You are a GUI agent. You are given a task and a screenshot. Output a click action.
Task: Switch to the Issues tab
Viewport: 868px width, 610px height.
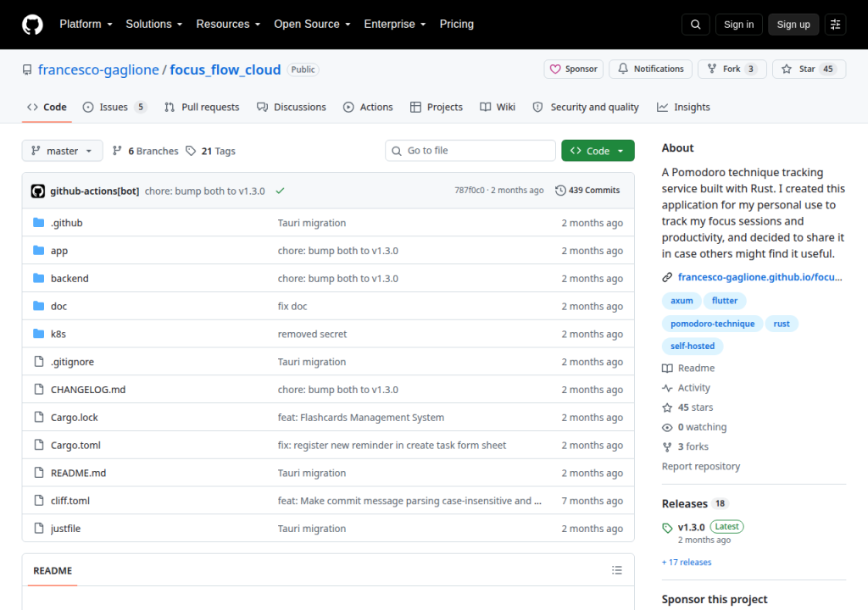[x=115, y=107]
